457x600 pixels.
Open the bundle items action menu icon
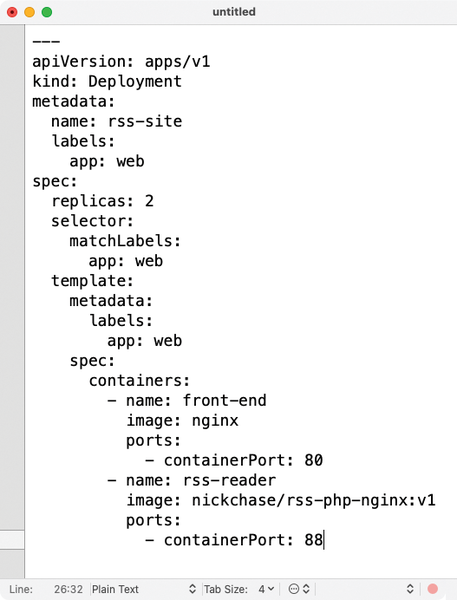pyautogui.click(x=299, y=589)
